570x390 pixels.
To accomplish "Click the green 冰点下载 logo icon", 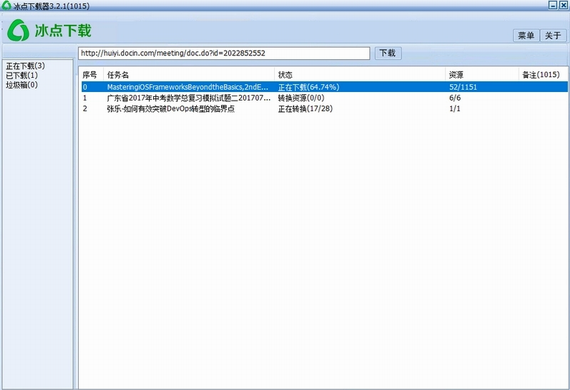I will pyautogui.click(x=18, y=31).
